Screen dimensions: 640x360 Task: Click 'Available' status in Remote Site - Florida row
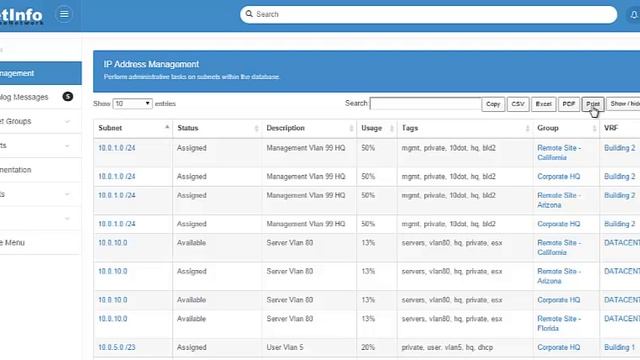(x=191, y=319)
